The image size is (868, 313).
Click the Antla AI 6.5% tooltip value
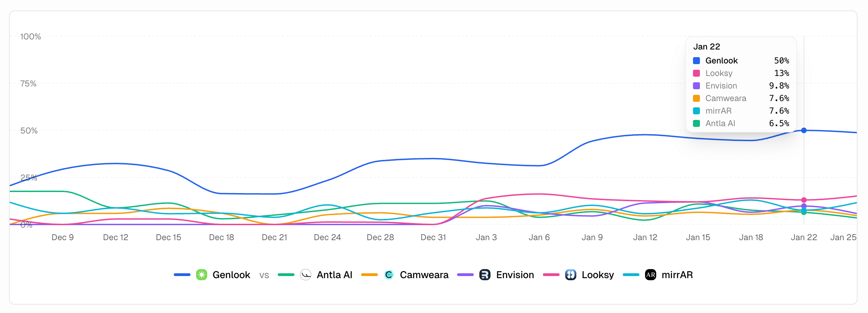[x=780, y=123]
